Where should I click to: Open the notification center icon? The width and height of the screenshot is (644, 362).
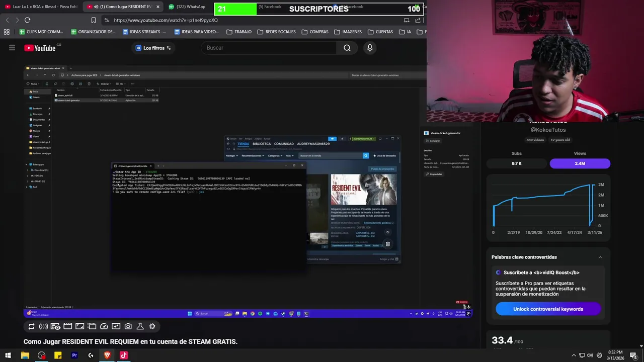pos(635,355)
